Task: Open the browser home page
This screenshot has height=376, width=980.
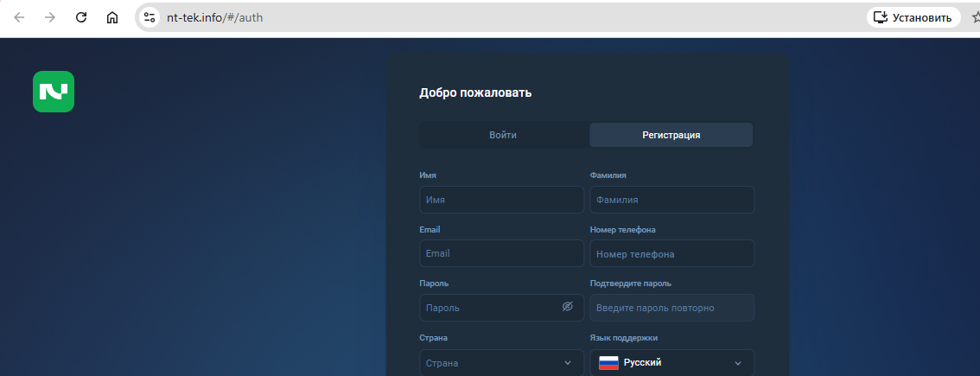Action: pos(111,17)
